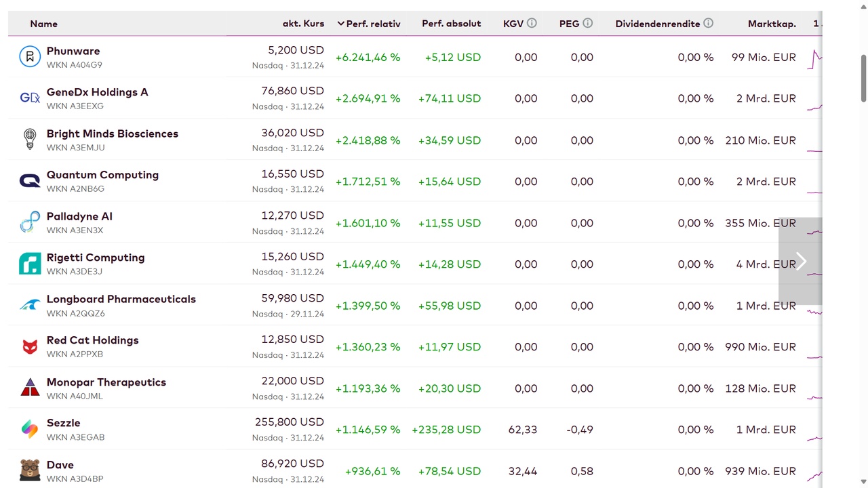Show next table columns with right chevron

pos(800,261)
